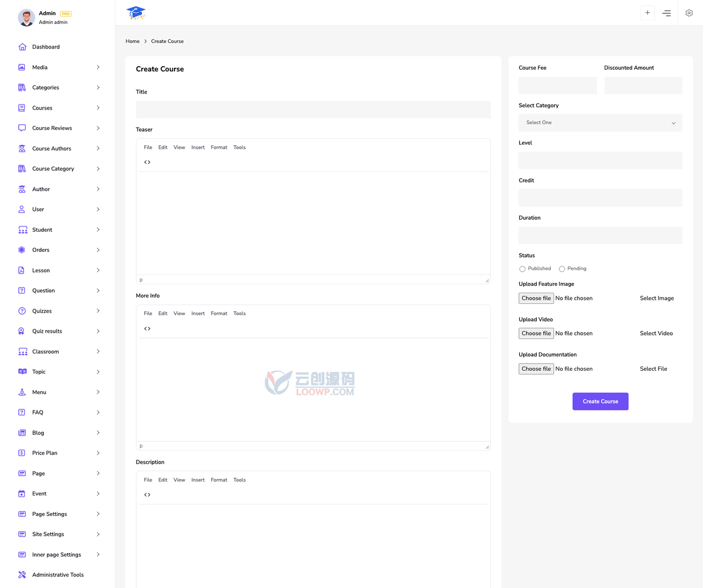Click the Orders icon in sidebar
The image size is (703, 588).
pyautogui.click(x=22, y=250)
